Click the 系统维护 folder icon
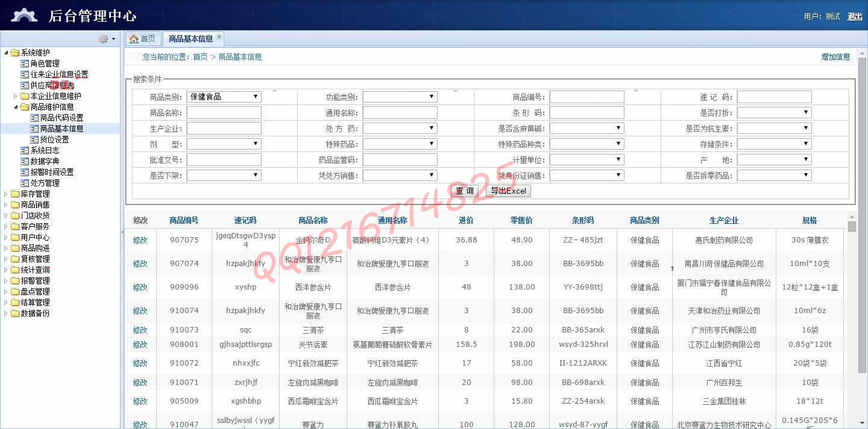The image size is (868, 429). pos(15,52)
